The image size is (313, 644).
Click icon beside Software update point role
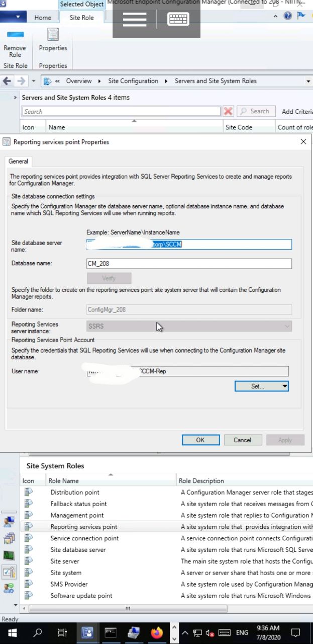tap(29, 596)
